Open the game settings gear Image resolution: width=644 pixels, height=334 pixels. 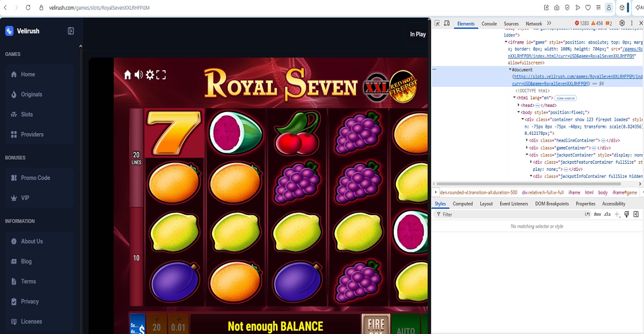pos(150,75)
